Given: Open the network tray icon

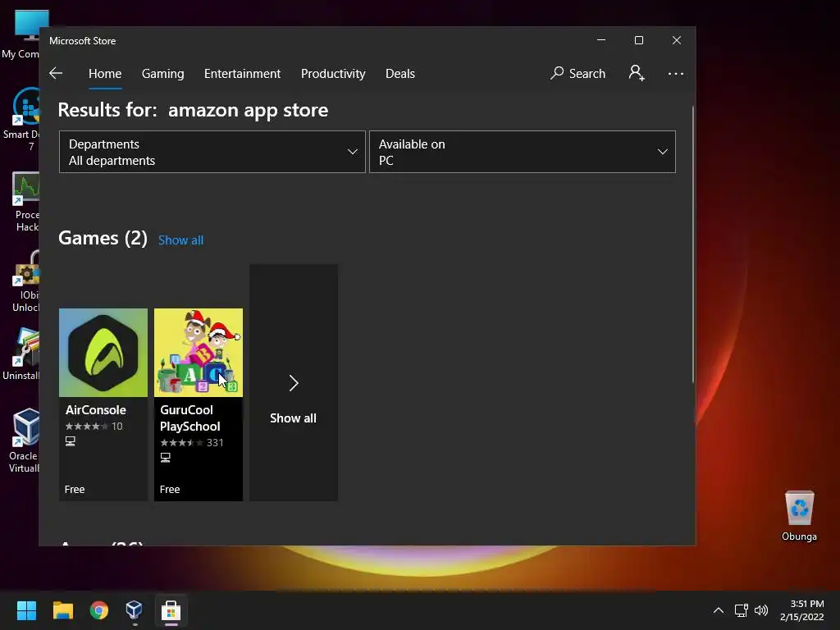Looking at the screenshot, I should 742,610.
